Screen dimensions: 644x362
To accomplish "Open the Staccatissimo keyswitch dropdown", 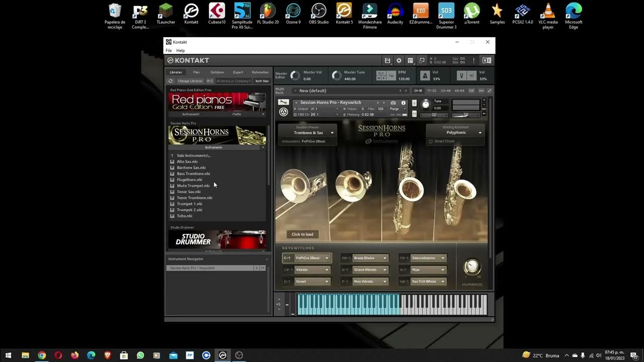I will point(429,258).
